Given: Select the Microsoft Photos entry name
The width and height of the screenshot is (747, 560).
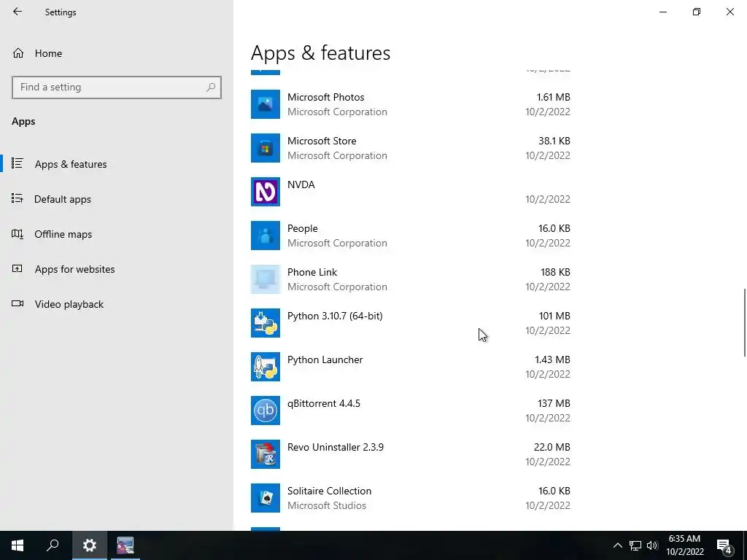Looking at the screenshot, I should (x=326, y=97).
